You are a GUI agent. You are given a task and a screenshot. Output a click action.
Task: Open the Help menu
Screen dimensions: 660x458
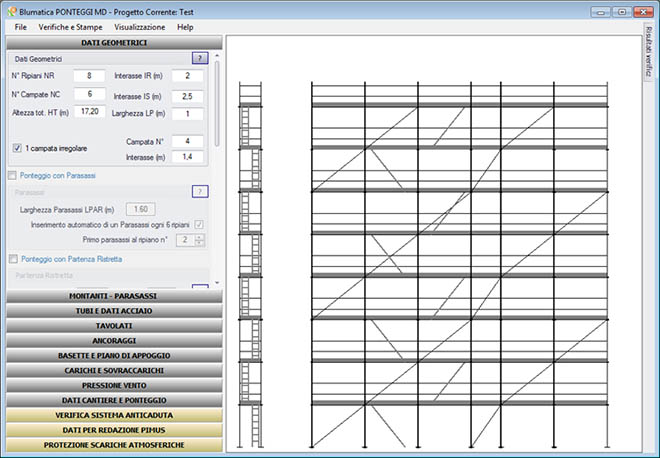185,27
